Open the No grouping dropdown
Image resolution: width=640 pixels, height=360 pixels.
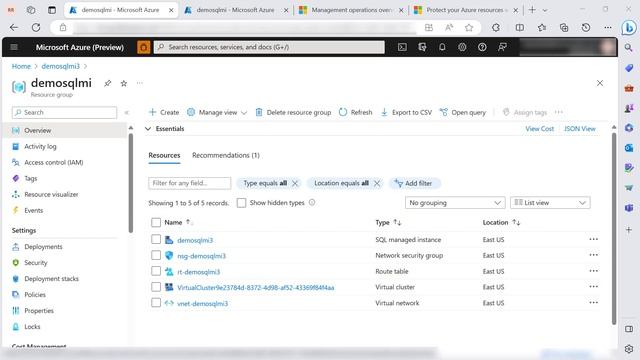(455, 203)
